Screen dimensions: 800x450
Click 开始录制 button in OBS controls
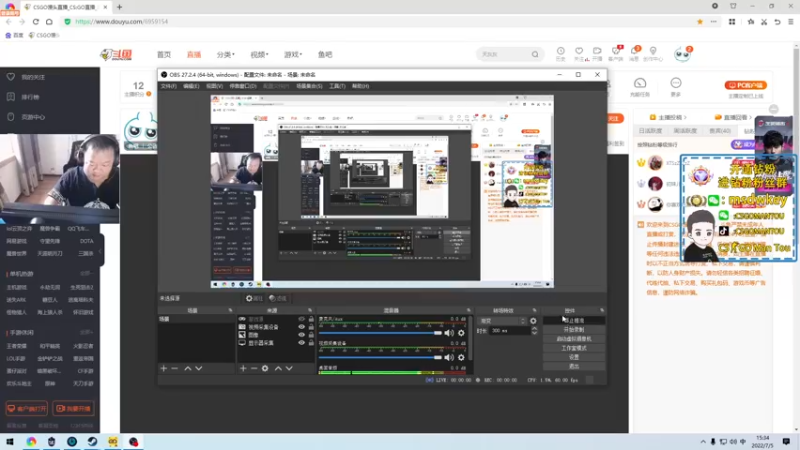pos(573,330)
